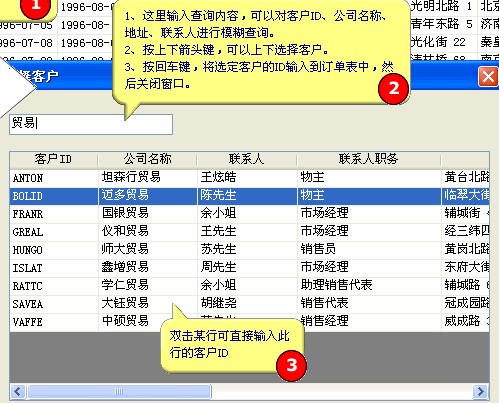Select the HUNGO 师大贸易 row
Image resolution: width=499 pixels, height=403 pixels.
coord(249,250)
